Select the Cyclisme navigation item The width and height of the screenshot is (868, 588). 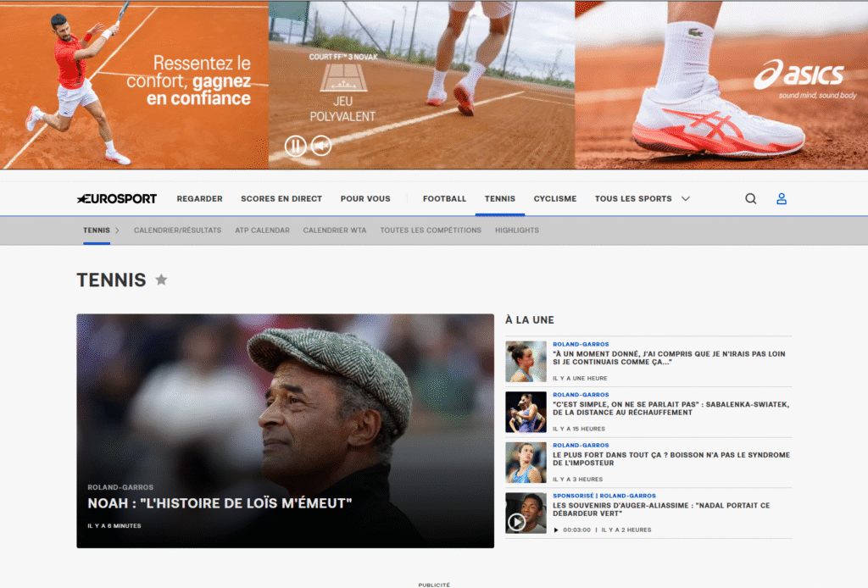554,199
